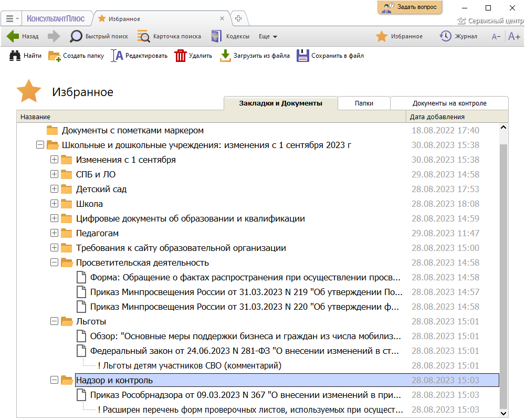Click the Save to file diskette icon
The height and width of the screenshot is (420, 525).
click(x=303, y=56)
